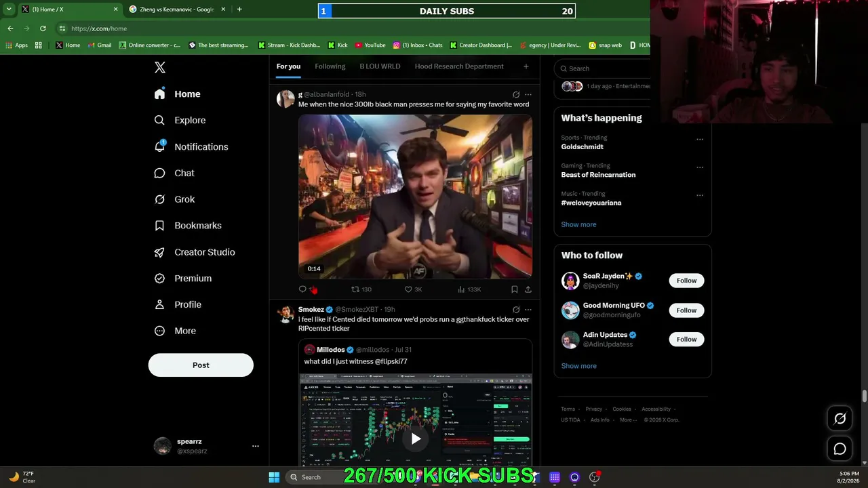
Task: Open Grok actions on Smokez's post
Action: coord(516,310)
